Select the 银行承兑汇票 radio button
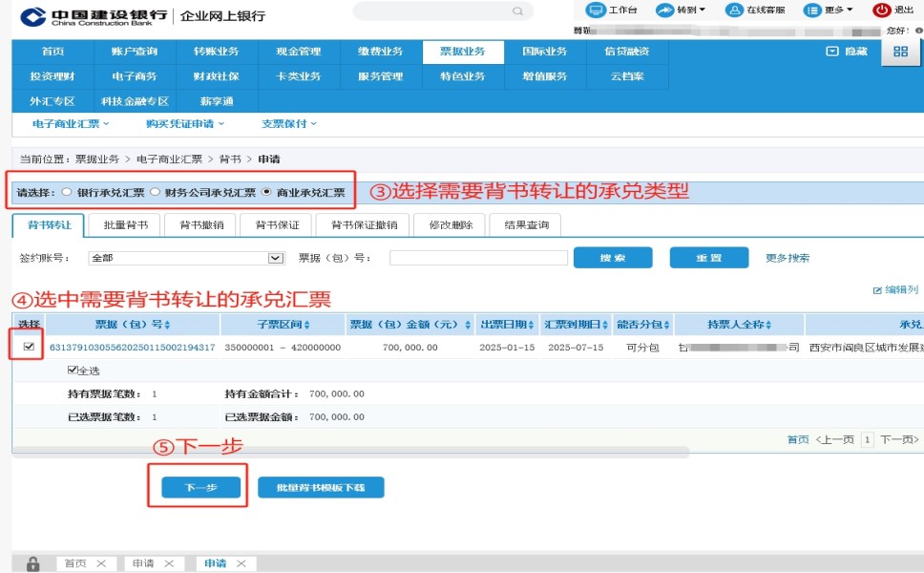924x573 pixels. [x=67, y=192]
